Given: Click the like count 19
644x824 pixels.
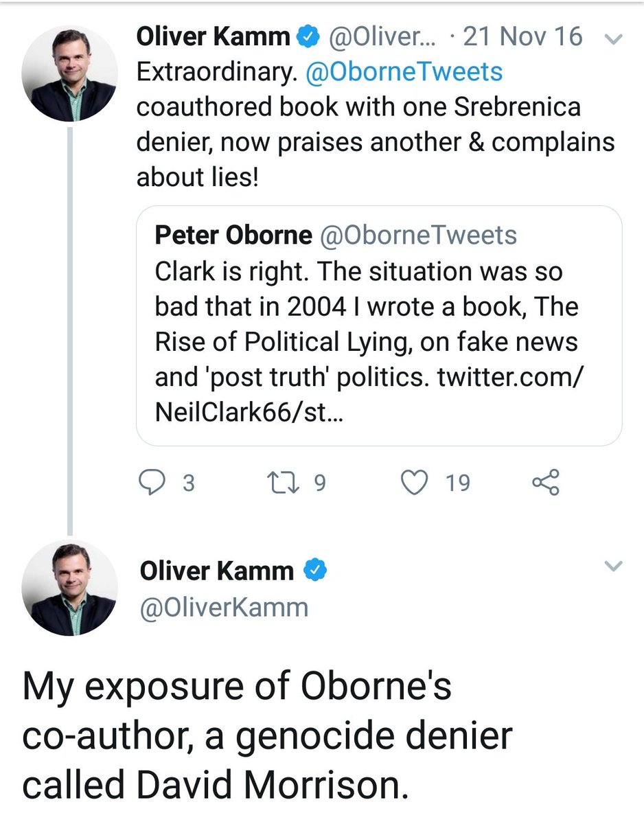Looking at the screenshot, I should coord(458,483).
